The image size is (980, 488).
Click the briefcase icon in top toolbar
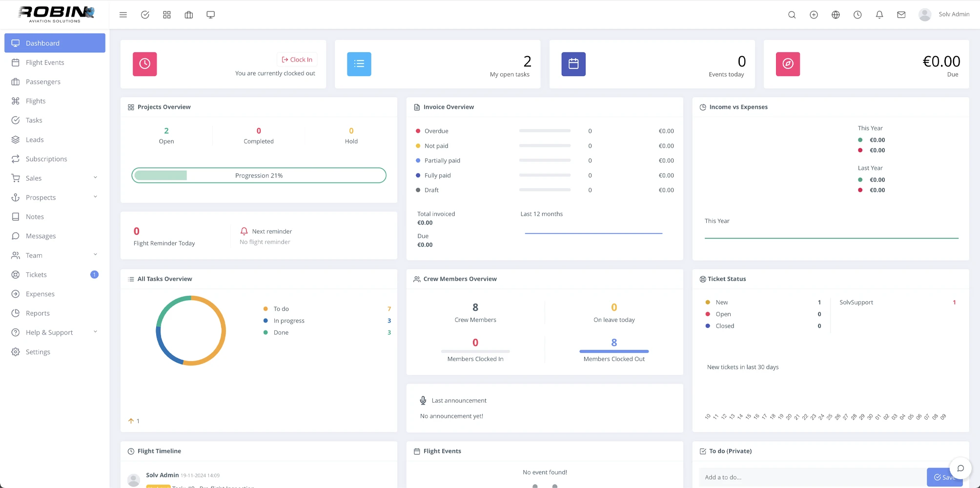point(189,15)
